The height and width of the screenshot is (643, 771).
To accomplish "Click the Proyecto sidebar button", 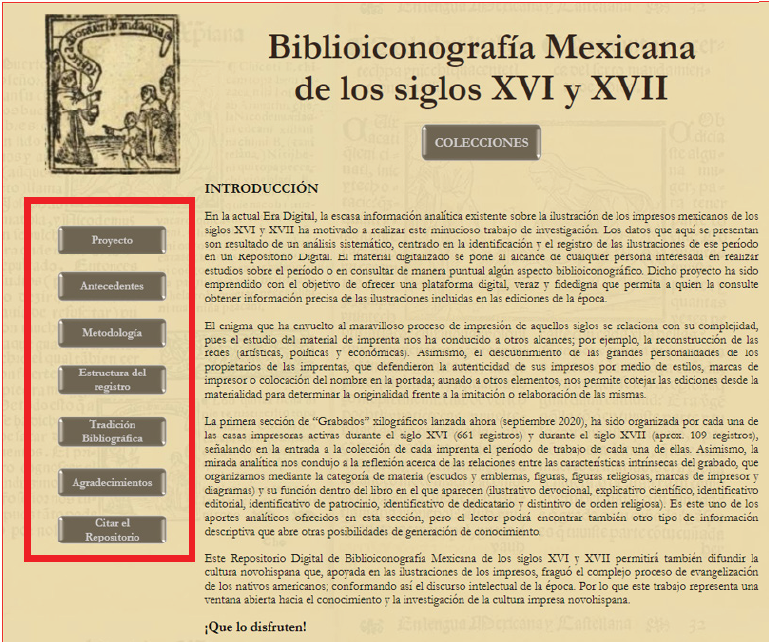I will pyautogui.click(x=111, y=240).
